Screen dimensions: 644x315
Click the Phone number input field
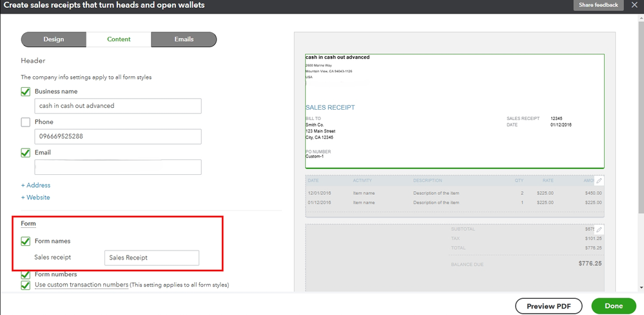(x=118, y=137)
